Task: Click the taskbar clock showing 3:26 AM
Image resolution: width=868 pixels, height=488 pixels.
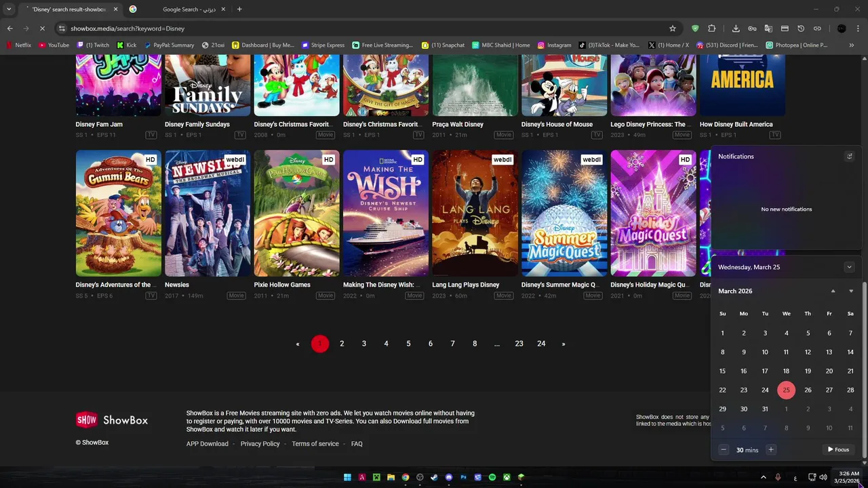Action: click(848, 477)
